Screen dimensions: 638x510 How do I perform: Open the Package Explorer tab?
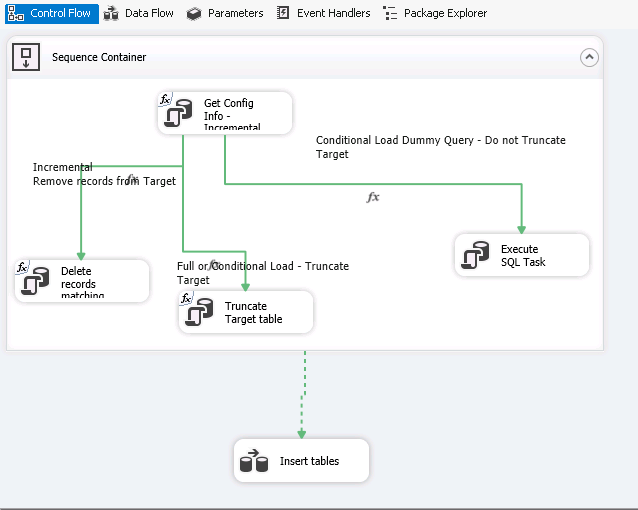point(435,13)
